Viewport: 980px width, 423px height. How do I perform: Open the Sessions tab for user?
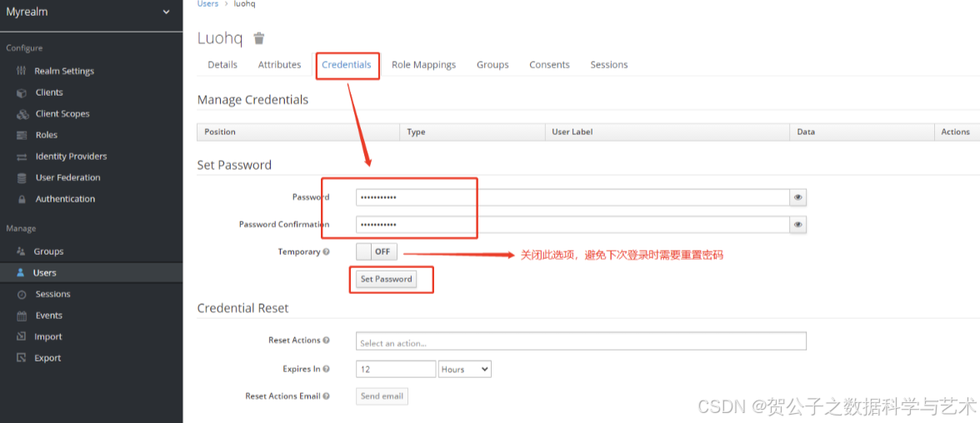point(608,64)
